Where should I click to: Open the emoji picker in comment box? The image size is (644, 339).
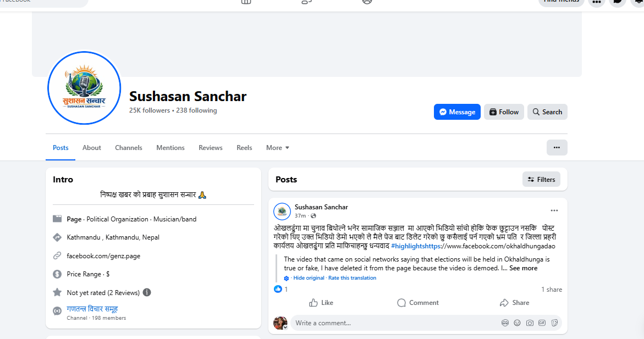click(517, 323)
